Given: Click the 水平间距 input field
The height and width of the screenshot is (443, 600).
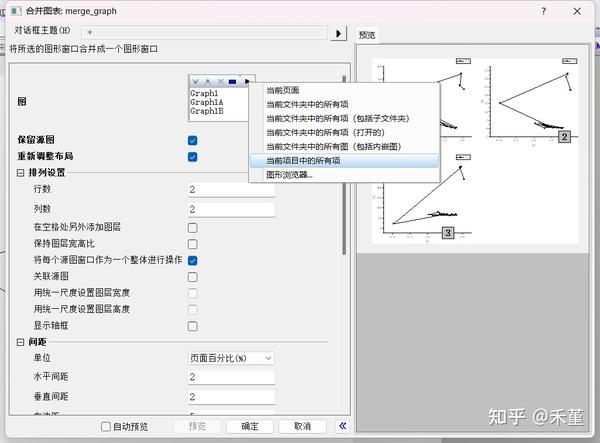Looking at the screenshot, I should [231, 377].
